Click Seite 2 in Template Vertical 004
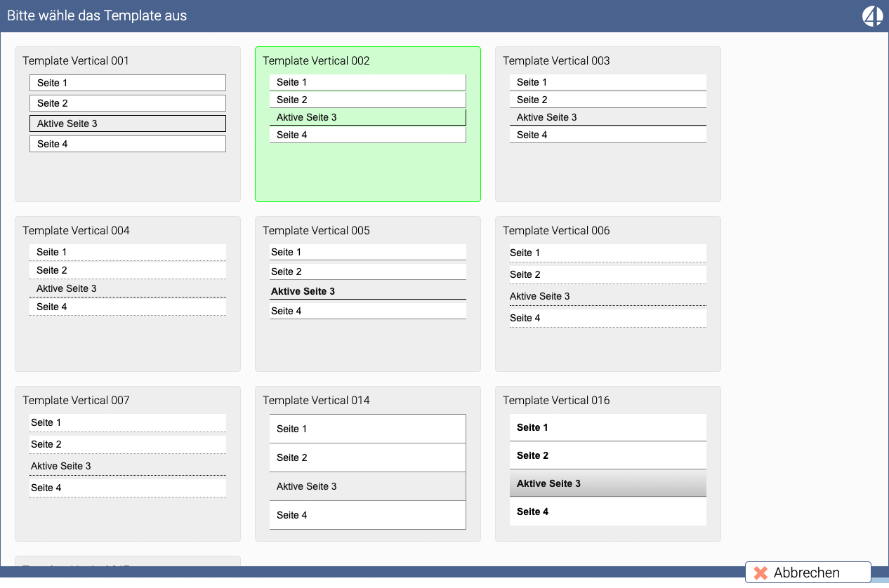Viewport: 889px width, 588px height. 128,270
